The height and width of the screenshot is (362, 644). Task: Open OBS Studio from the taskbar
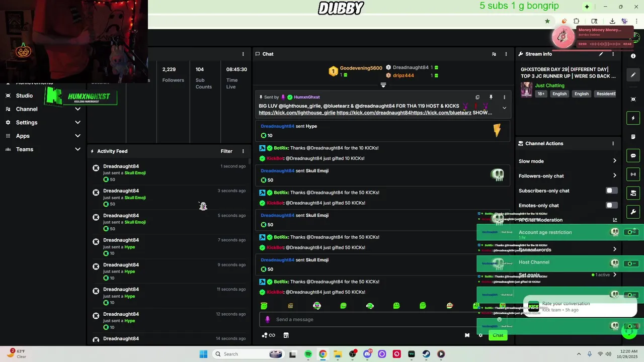(352, 354)
